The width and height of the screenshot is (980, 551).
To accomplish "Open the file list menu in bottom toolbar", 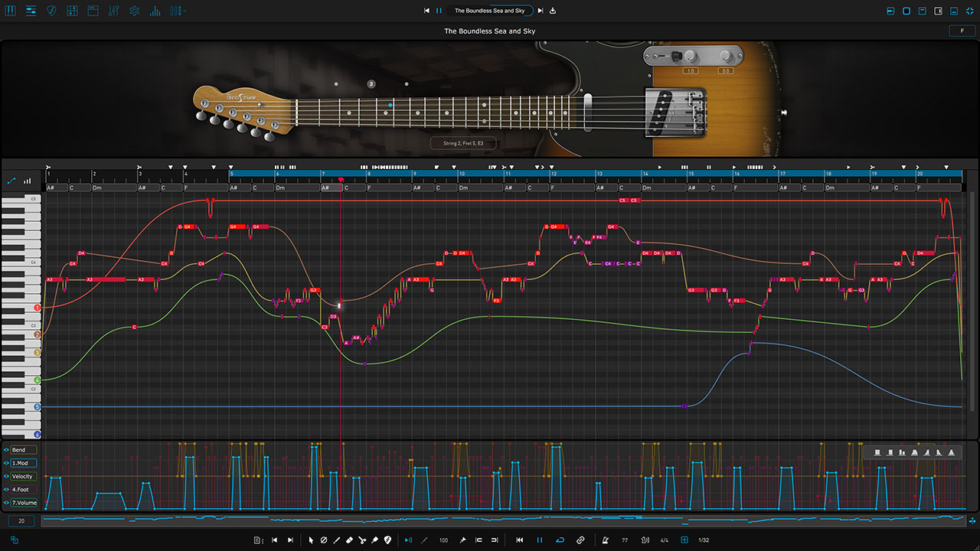I will click(x=259, y=540).
